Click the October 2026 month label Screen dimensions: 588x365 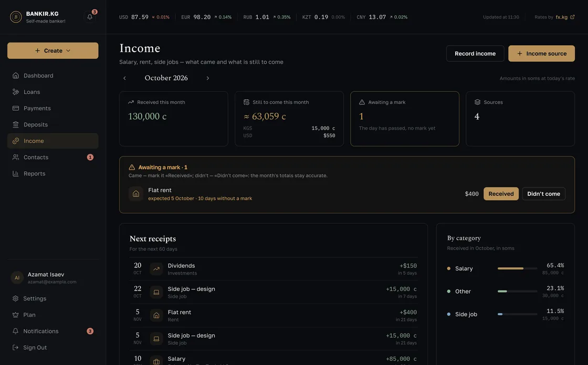pyautogui.click(x=166, y=78)
